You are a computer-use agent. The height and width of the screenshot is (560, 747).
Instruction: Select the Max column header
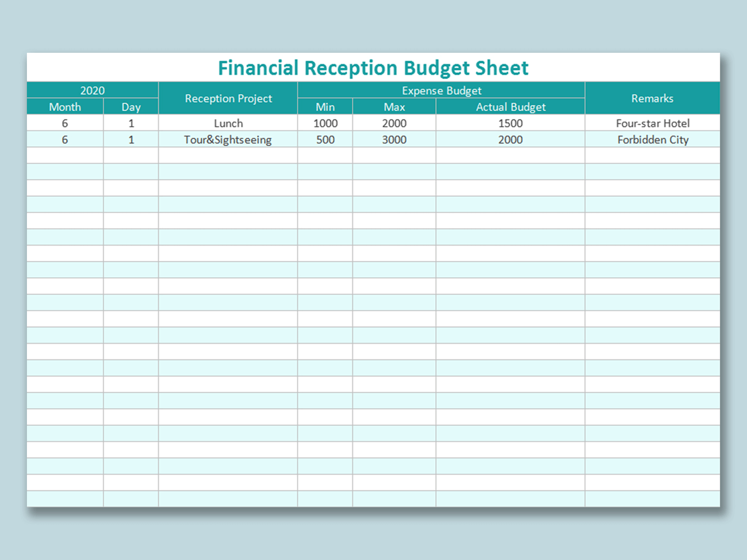[394, 107]
